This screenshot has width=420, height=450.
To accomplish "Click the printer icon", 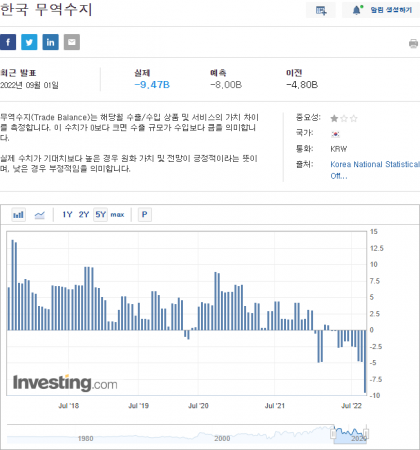I will point(413,43).
